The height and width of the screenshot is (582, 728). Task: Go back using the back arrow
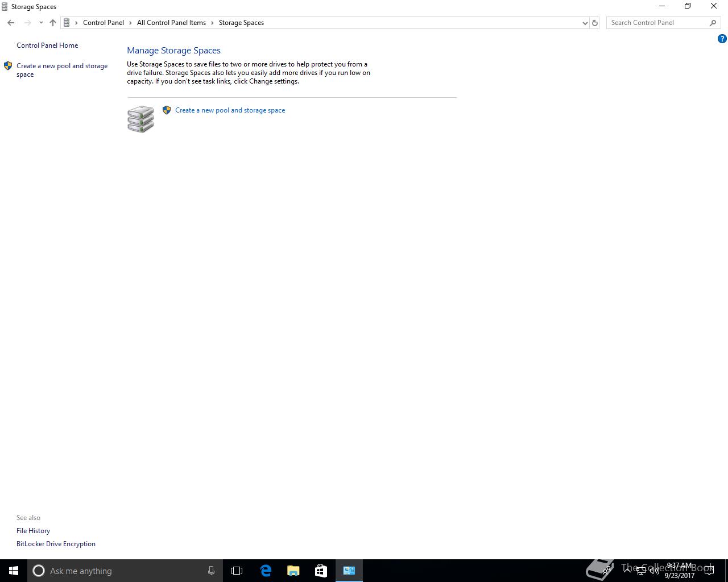pyautogui.click(x=11, y=23)
